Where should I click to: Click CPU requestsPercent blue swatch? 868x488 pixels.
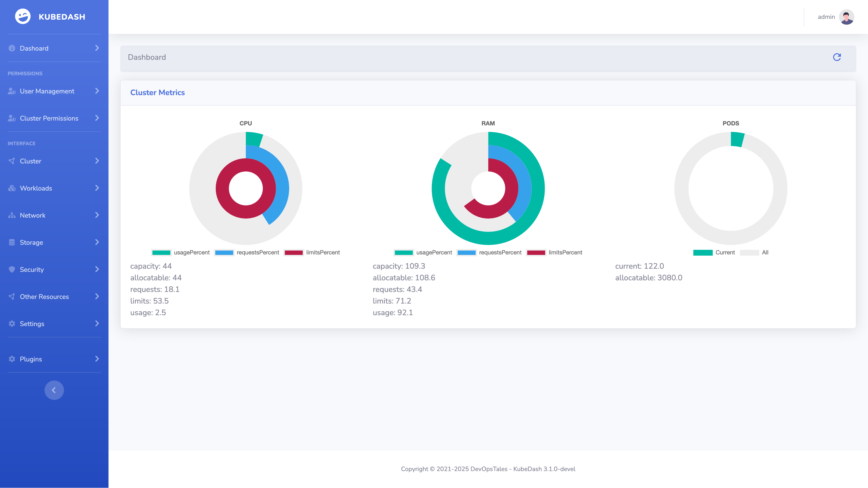(x=224, y=252)
